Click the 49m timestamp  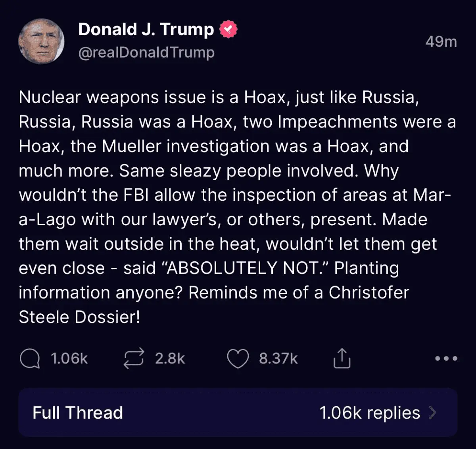tap(441, 41)
